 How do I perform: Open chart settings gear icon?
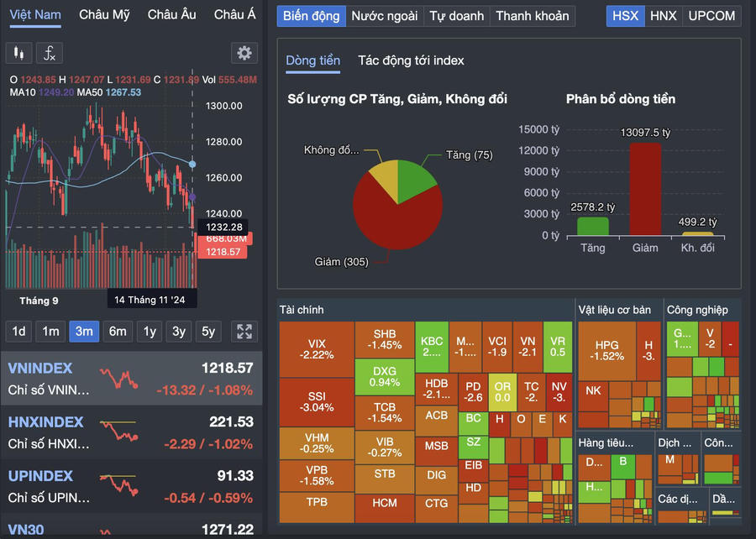click(x=244, y=54)
